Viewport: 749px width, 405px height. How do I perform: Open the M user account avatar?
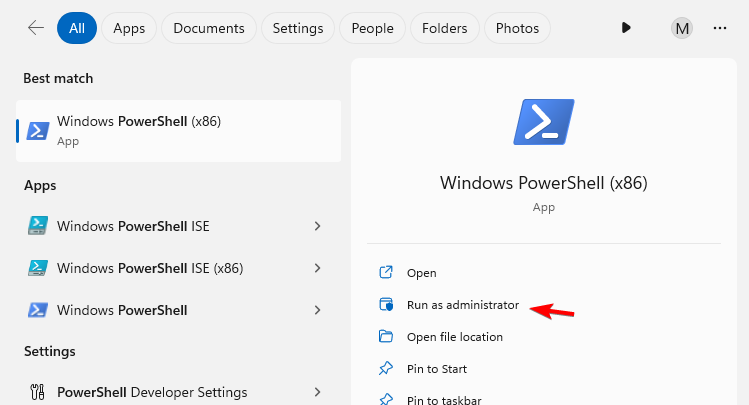pos(682,28)
